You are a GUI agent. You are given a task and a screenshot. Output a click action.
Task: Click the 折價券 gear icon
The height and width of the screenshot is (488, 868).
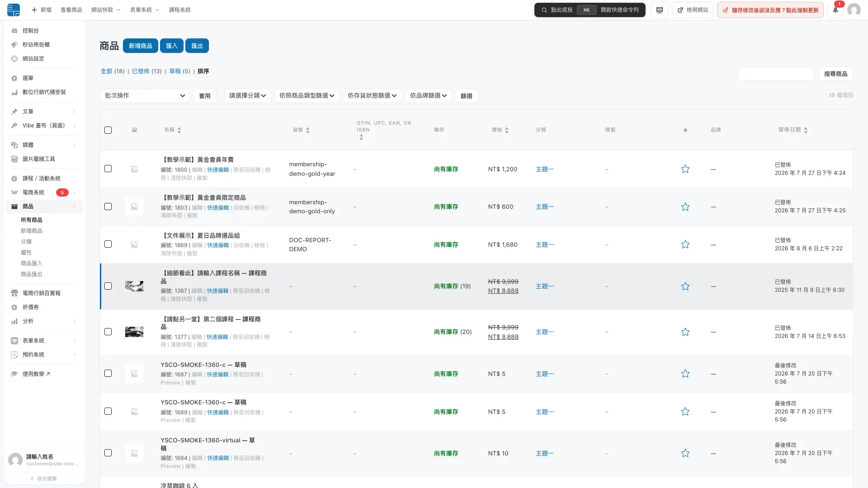(14, 307)
